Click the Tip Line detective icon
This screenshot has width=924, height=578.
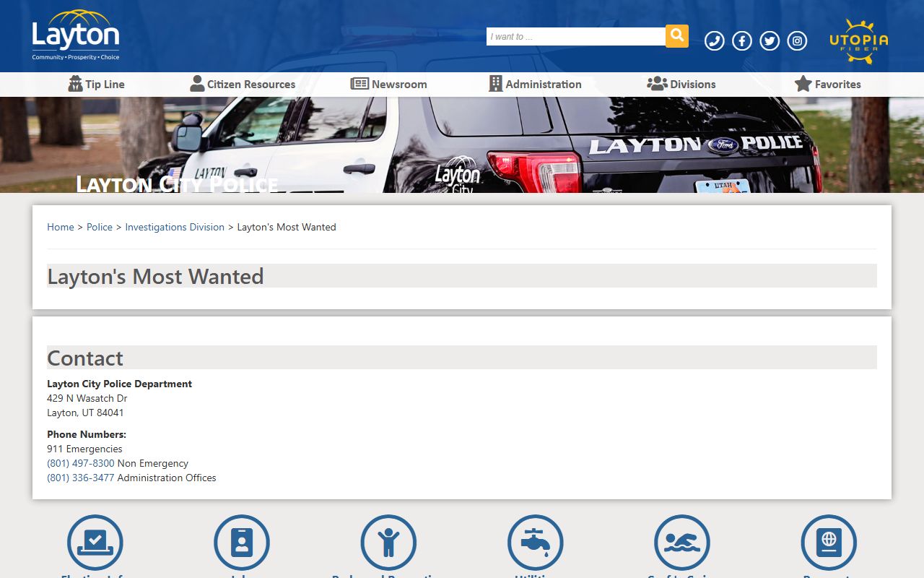tap(75, 84)
